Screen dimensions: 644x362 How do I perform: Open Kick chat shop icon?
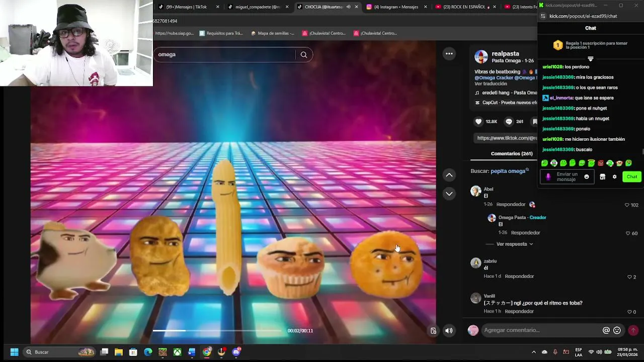(602, 177)
